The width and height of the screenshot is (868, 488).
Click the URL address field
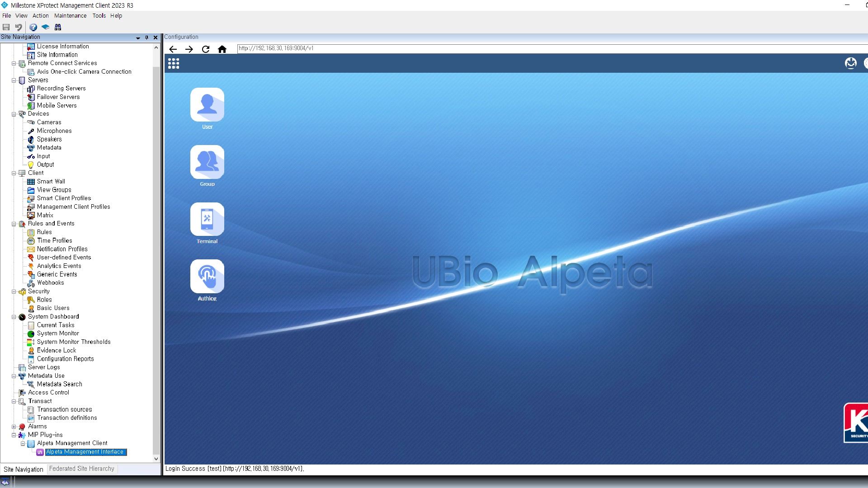pos(552,48)
